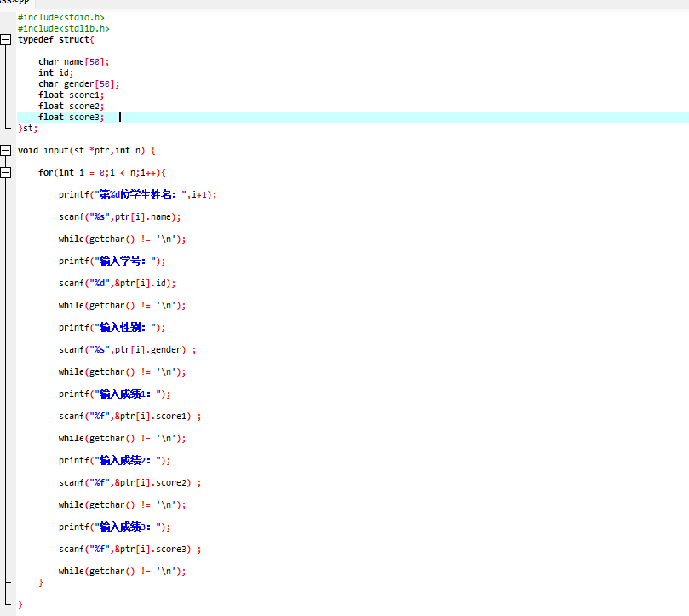Click the char name[50]; line
The width and height of the screenshot is (689, 616).
pos(74,62)
